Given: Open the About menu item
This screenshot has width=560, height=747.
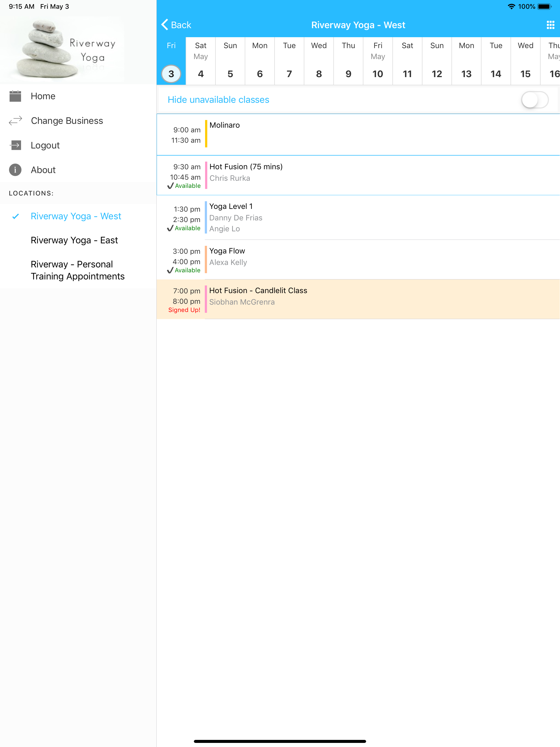Looking at the screenshot, I should click(x=78, y=170).
